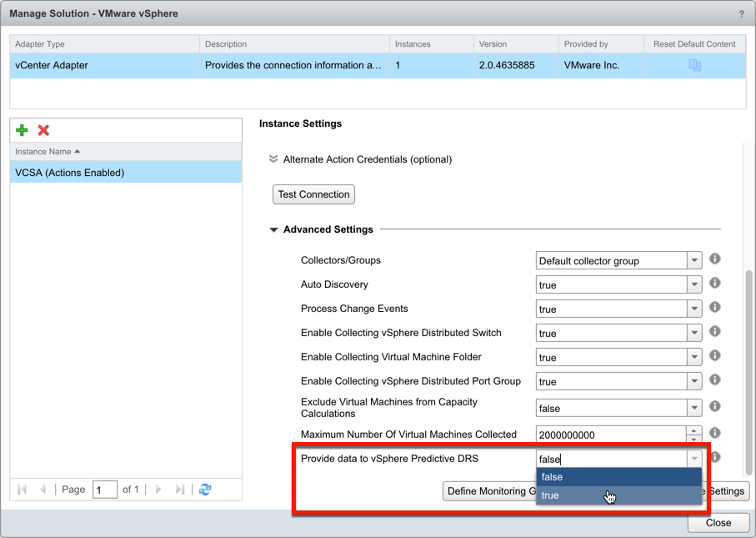Close the Manage Solution dialog
756x538 pixels.
click(718, 522)
